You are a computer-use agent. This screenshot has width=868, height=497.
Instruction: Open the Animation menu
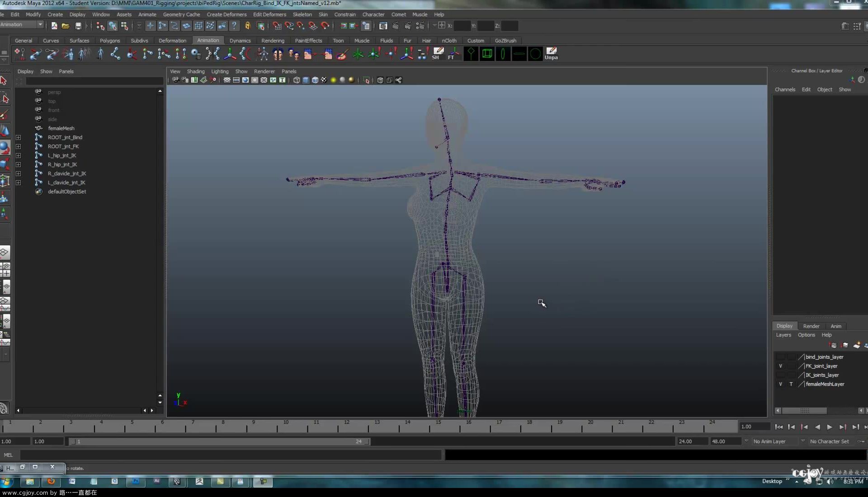coord(207,40)
